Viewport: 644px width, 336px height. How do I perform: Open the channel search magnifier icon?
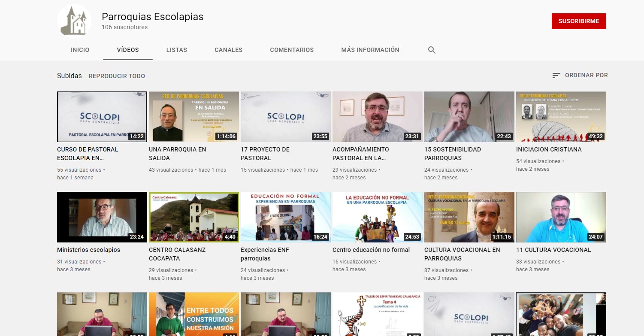(x=432, y=50)
